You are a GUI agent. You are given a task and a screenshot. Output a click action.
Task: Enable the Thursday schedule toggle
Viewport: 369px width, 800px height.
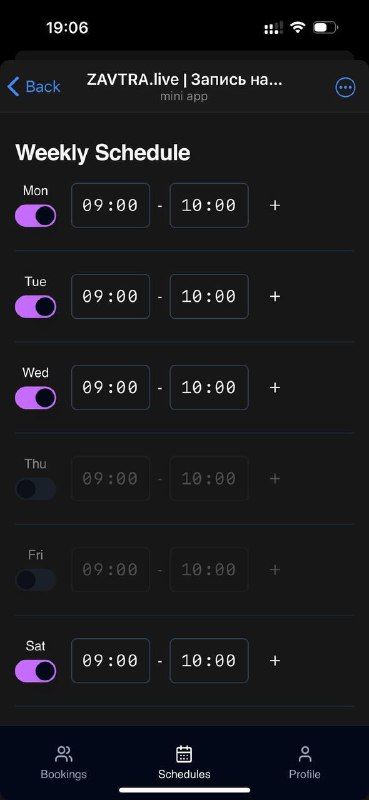pos(35,489)
